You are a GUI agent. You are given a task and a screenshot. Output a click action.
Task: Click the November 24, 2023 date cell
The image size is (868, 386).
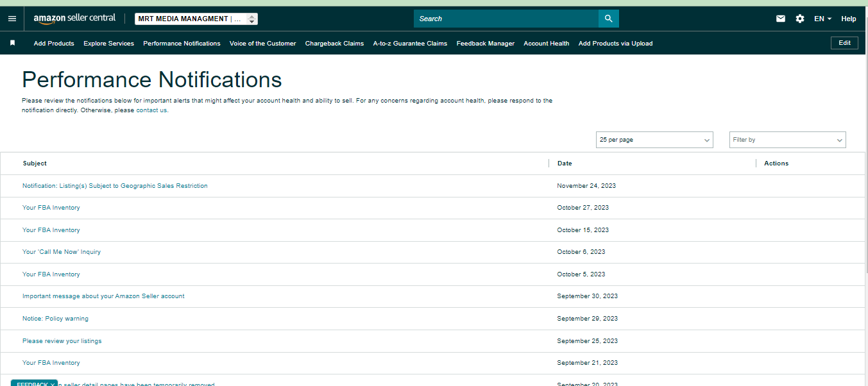point(586,186)
